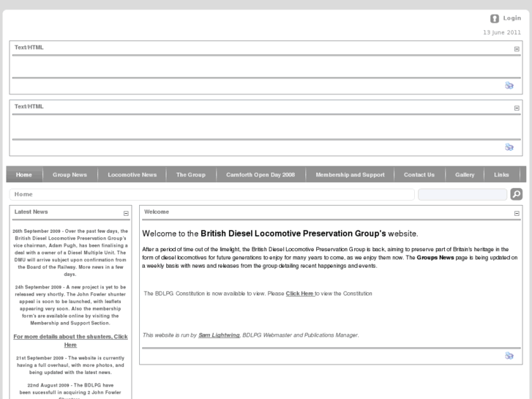Viewport: 532px width, 399px height.
Task: Open the Sam Lightwing link
Action: (x=219, y=335)
